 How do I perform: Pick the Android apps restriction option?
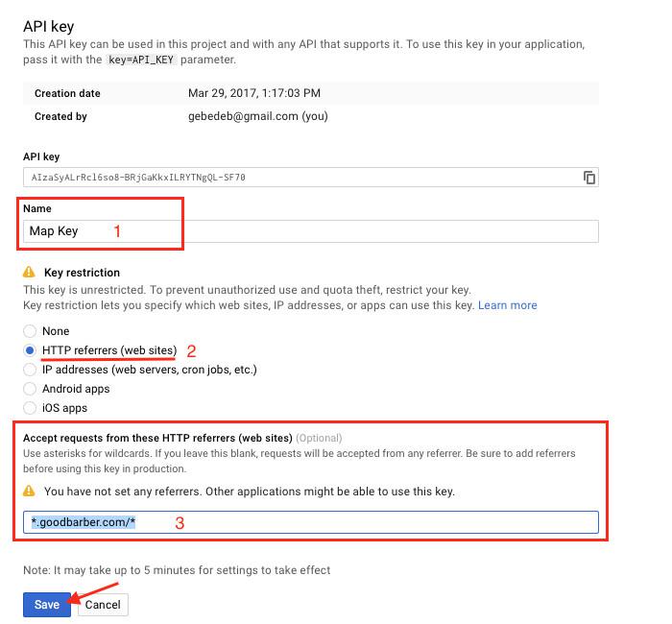coord(30,389)
